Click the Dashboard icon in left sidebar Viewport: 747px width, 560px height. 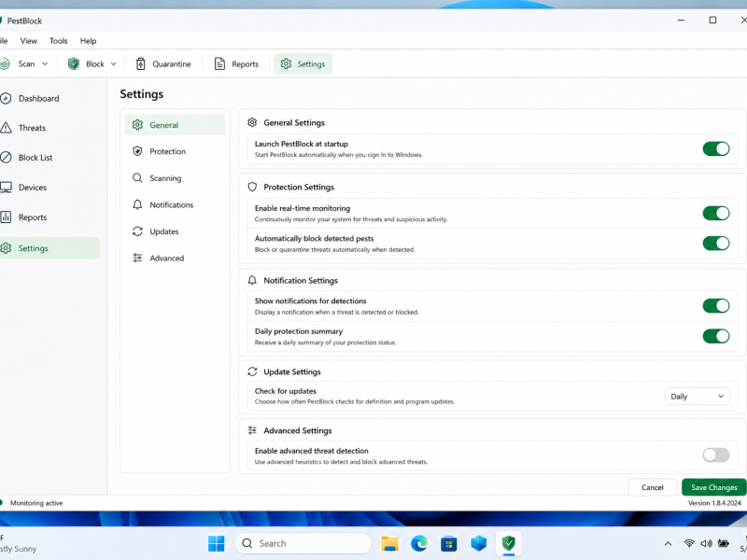[x=6, y=99]
